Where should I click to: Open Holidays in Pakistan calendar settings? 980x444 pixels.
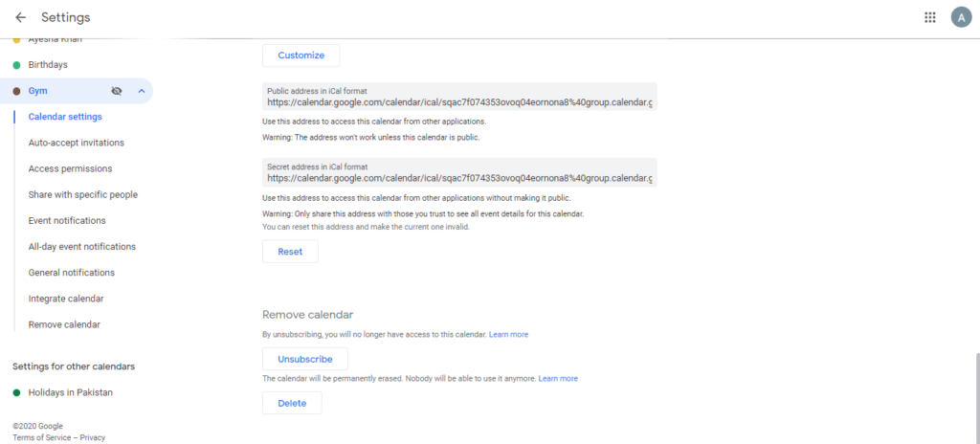click(x=71, y=392)
